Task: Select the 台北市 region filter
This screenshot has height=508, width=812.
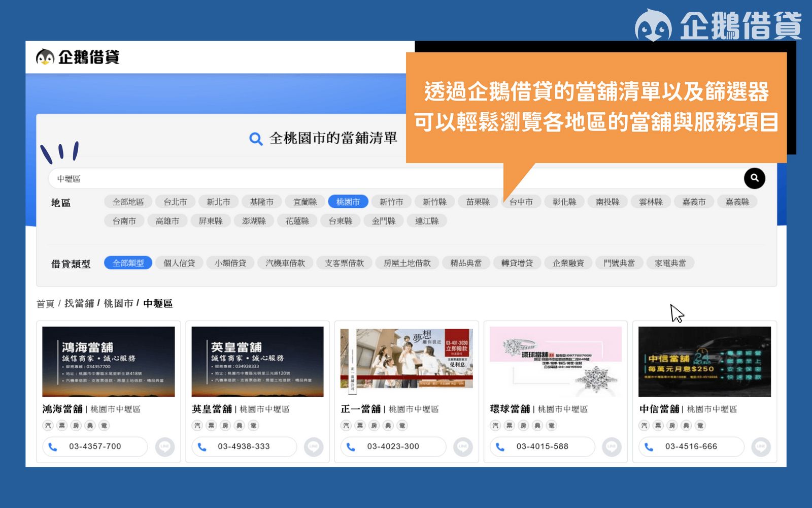Action: pos(175,202)
